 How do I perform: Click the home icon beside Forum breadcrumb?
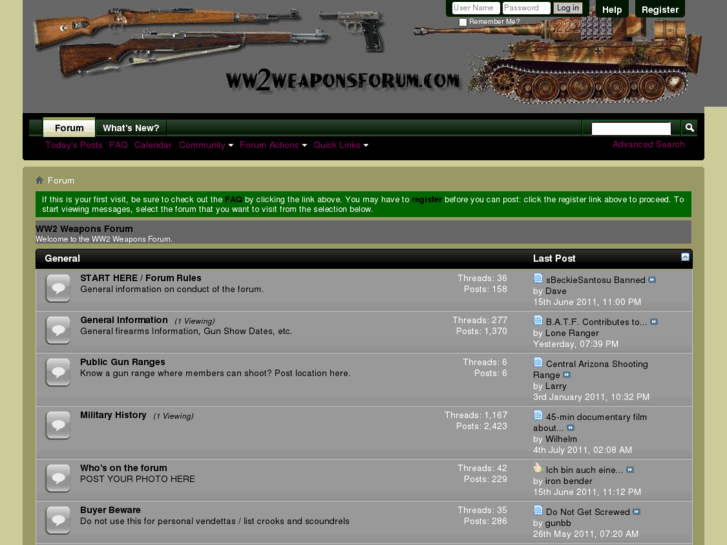pos(39,180)
